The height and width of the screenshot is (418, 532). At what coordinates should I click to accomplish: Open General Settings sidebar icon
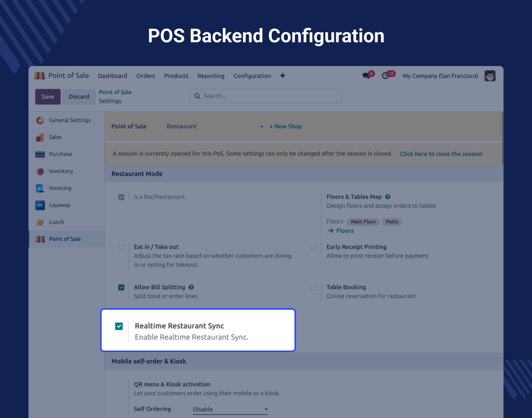pyautogui.click(x=40, y=120)
